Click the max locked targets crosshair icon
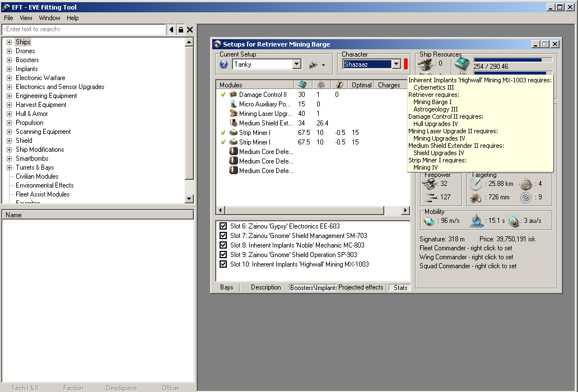The width and height of the screenshot is (578, 392). 525,184
